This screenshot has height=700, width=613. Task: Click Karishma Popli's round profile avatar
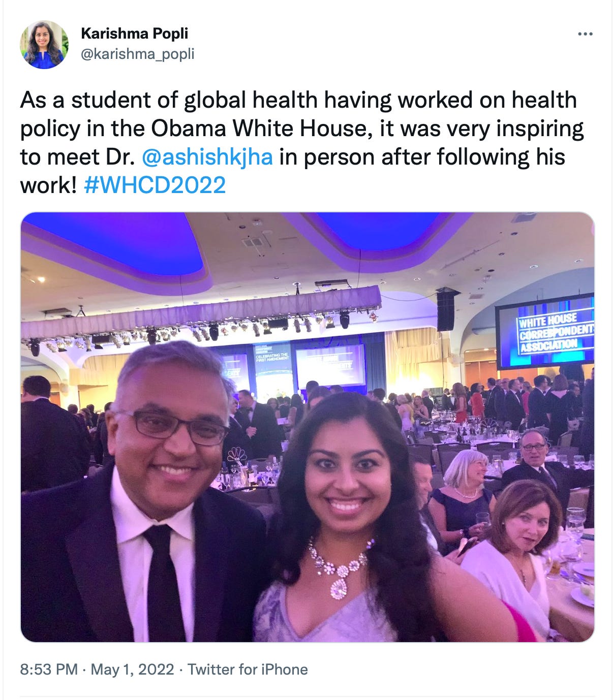44,44
